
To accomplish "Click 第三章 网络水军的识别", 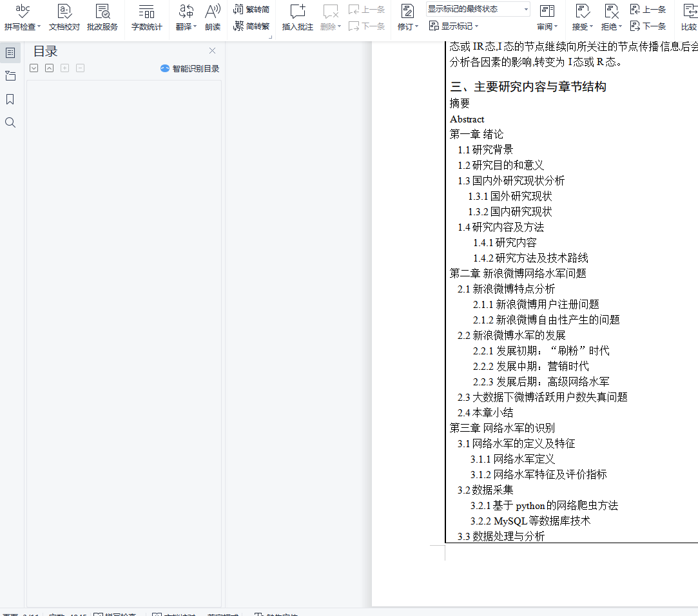I will pyautogui.click(x=502, y=428).
